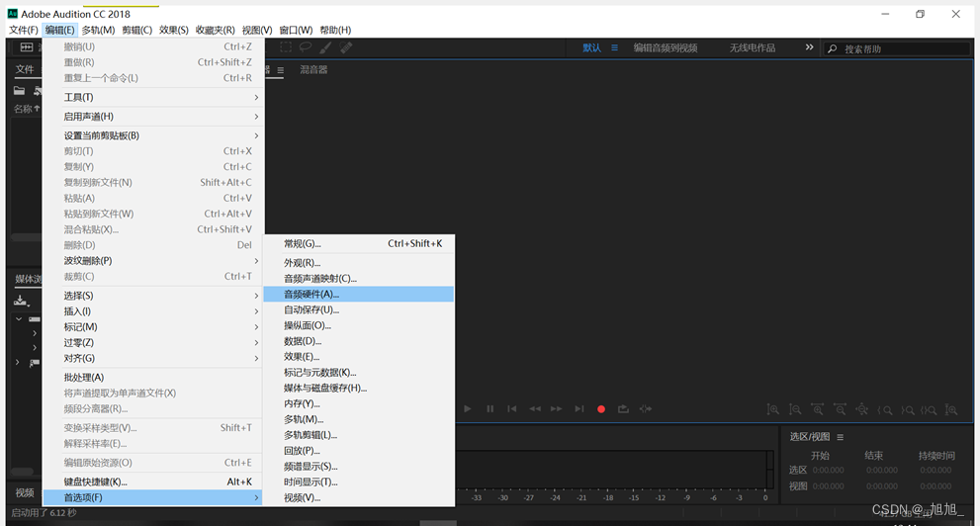Zoom out full on all axes
Screen dimensions: 980x526
click(x=862, y=409)
